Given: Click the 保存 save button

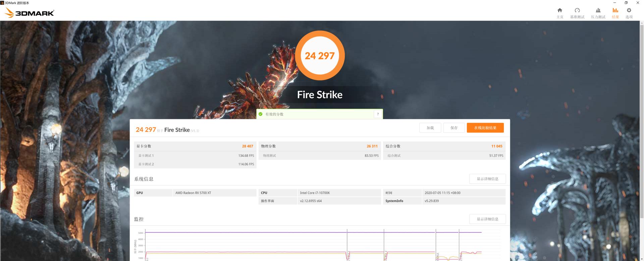Looking at the screenshot, I should (x=454, y=128).
